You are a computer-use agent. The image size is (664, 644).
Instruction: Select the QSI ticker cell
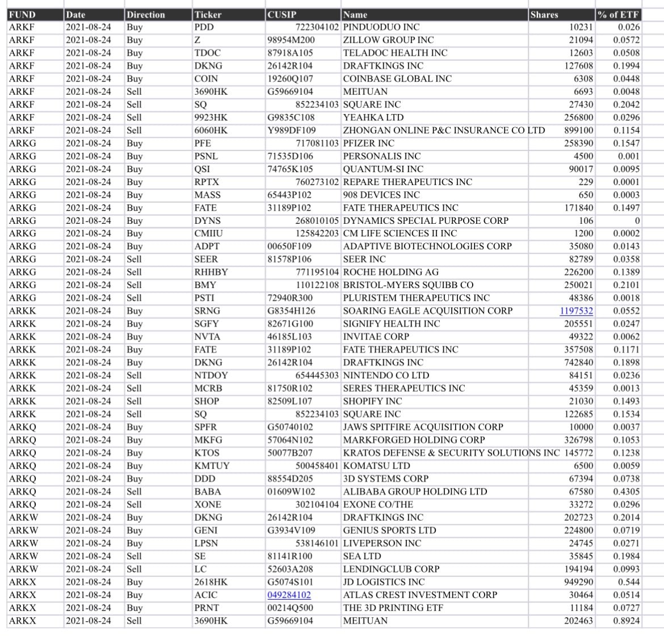click(x=229, y=169)
